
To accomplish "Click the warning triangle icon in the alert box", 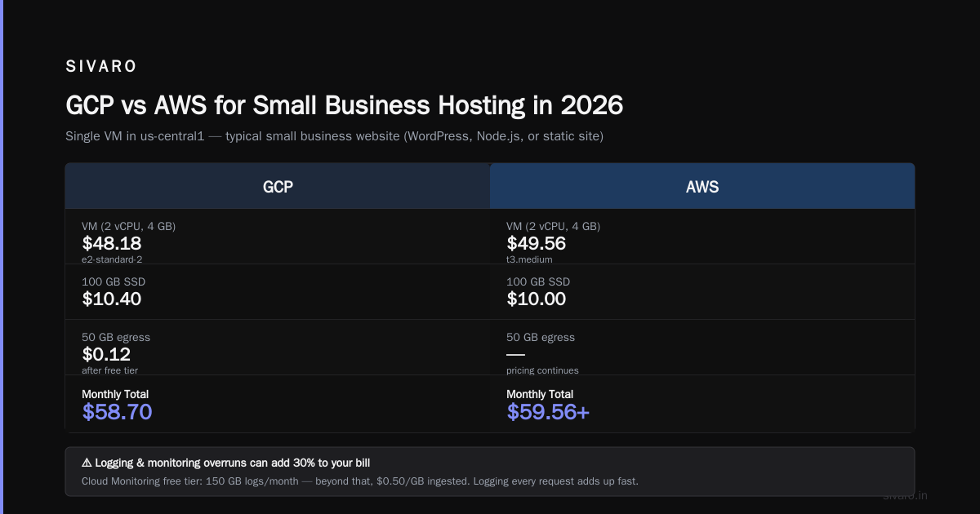I will (x=87, y=463).
